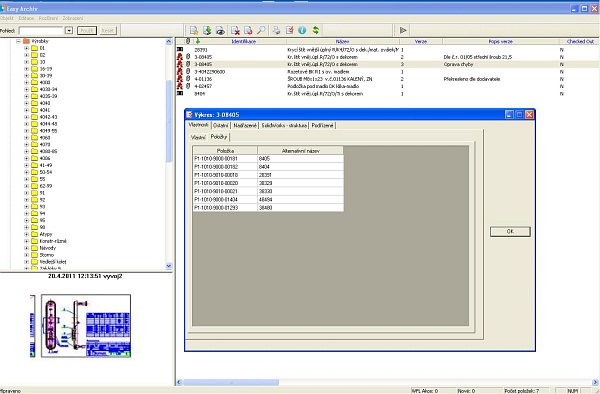Click the Pohled input field
Image resolution: width=600 pixels, height=394 pixels.
(x=41, y=30)
